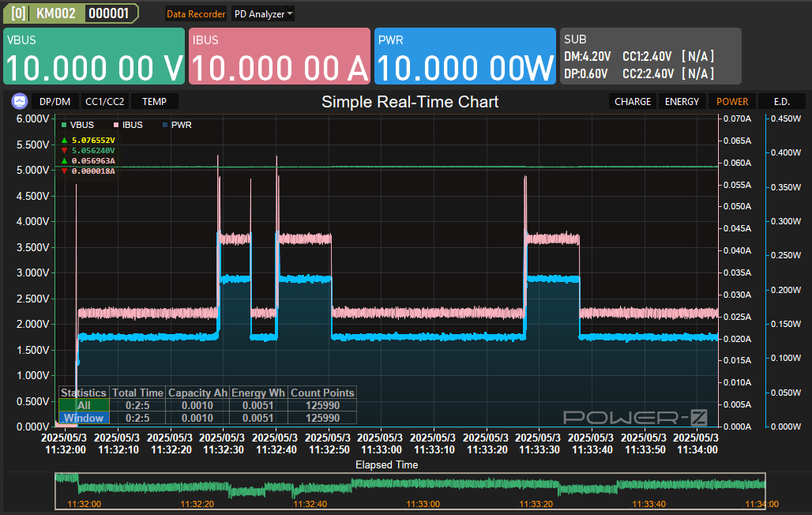Click the overview timeline range selector
Screen dimensions: 812x515
(410, 491)
